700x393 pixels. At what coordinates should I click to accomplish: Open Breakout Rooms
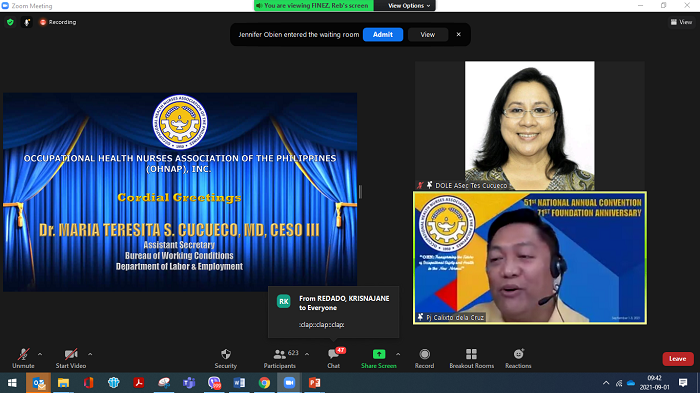(471, 358)
